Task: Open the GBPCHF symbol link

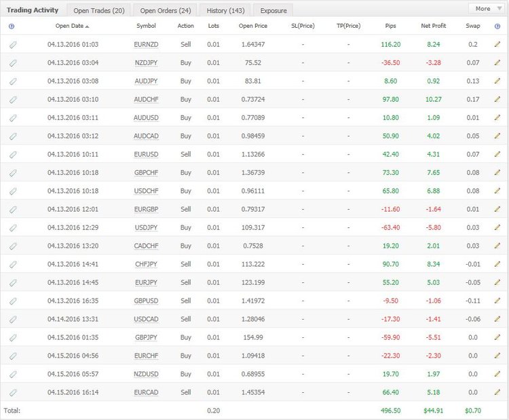Action: 146,172
